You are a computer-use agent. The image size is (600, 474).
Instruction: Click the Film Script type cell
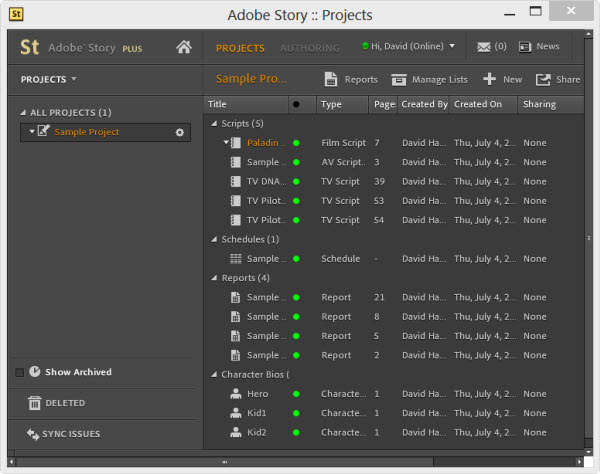pyautogui.click(x=343, y=143)
